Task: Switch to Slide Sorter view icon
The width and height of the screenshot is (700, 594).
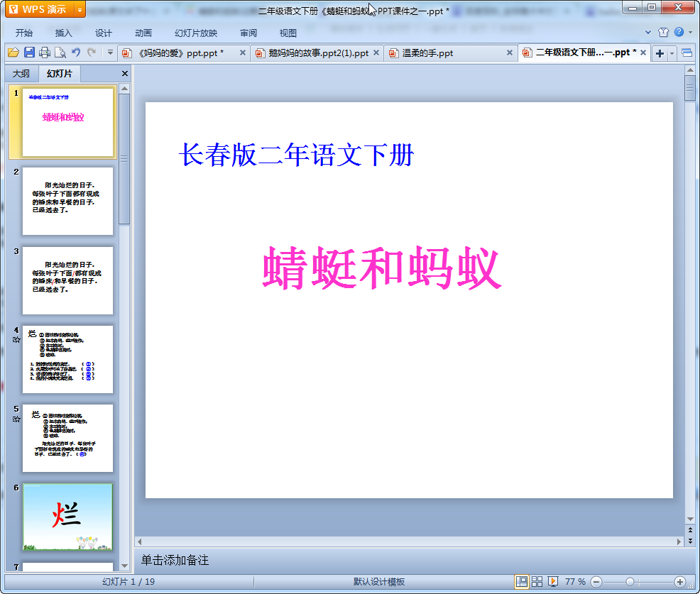Action: click(537, 581)
